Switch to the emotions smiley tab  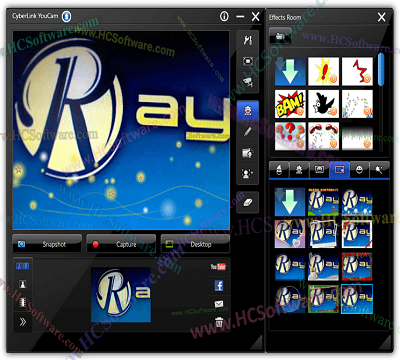coord(359,169)
